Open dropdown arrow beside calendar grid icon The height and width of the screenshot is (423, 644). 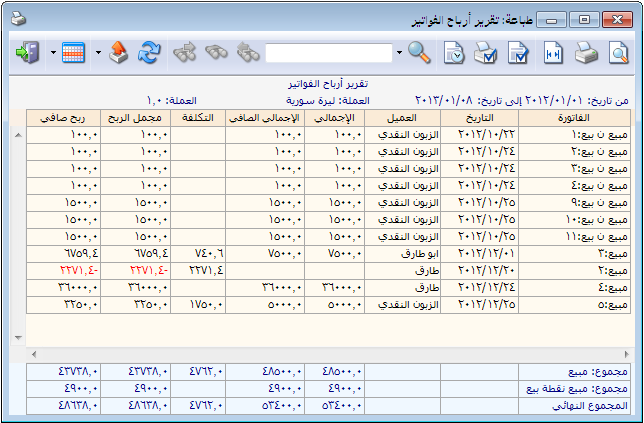pos(98,53)
